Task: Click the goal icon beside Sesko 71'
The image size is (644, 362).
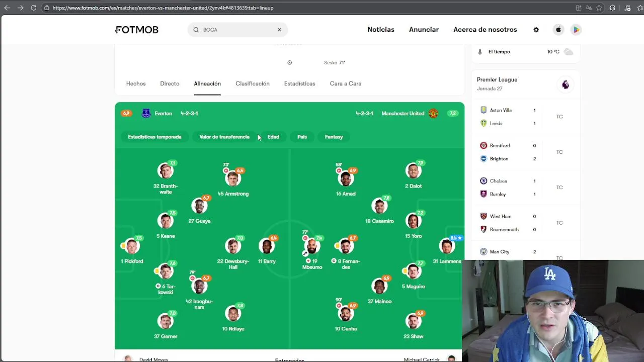Action: coord(289,63)
